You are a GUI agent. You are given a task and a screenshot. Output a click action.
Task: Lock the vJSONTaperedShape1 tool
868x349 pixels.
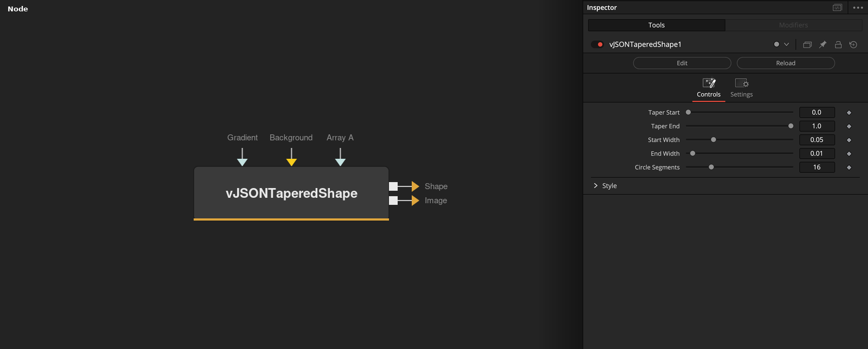[838, 44]
